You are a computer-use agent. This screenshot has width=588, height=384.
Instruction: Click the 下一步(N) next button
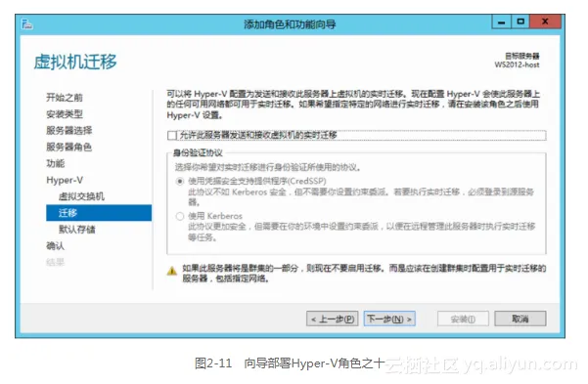pos(389,319)
